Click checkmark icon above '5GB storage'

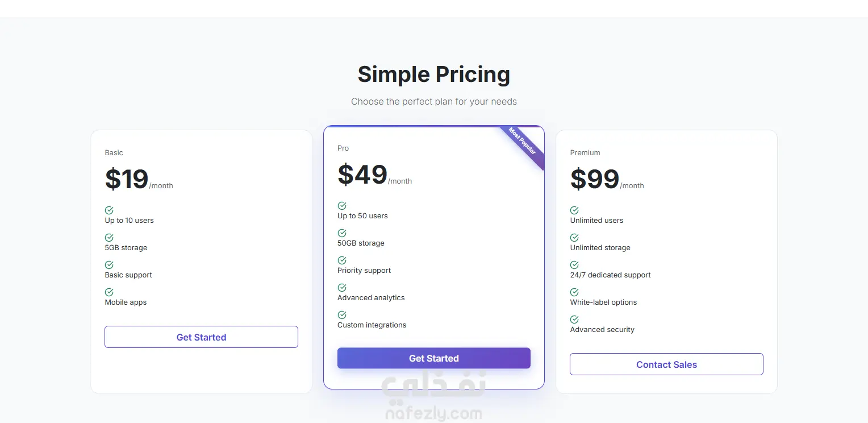point(109,238)
